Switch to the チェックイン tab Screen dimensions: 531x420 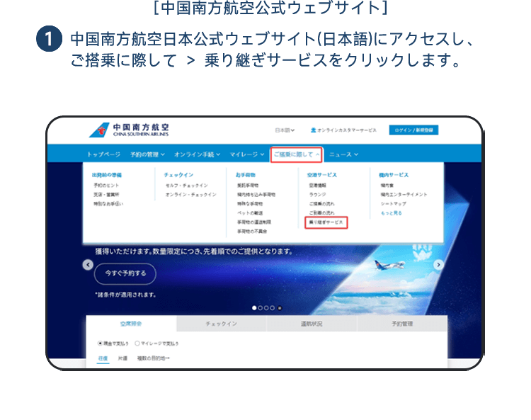coord(221,324)
